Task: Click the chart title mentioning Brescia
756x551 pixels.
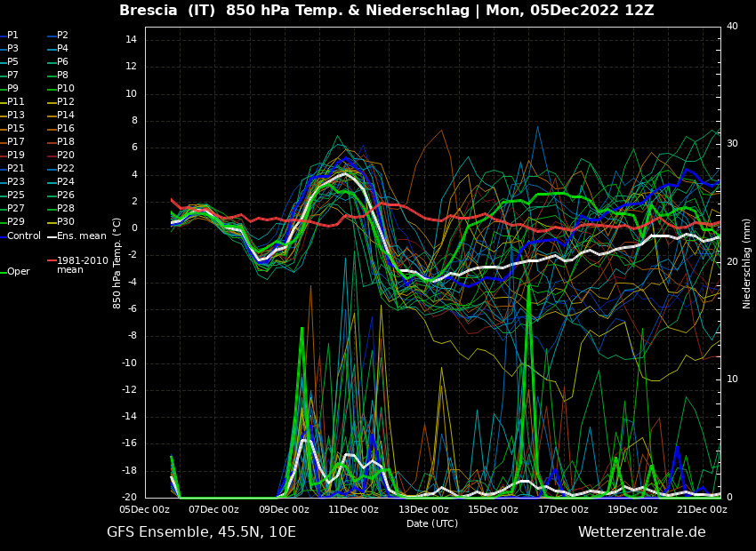Action: click(x=386, y=11)
